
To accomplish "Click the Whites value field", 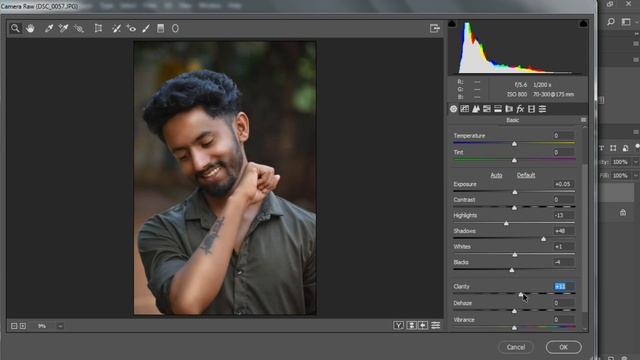I will pos(563,247).
